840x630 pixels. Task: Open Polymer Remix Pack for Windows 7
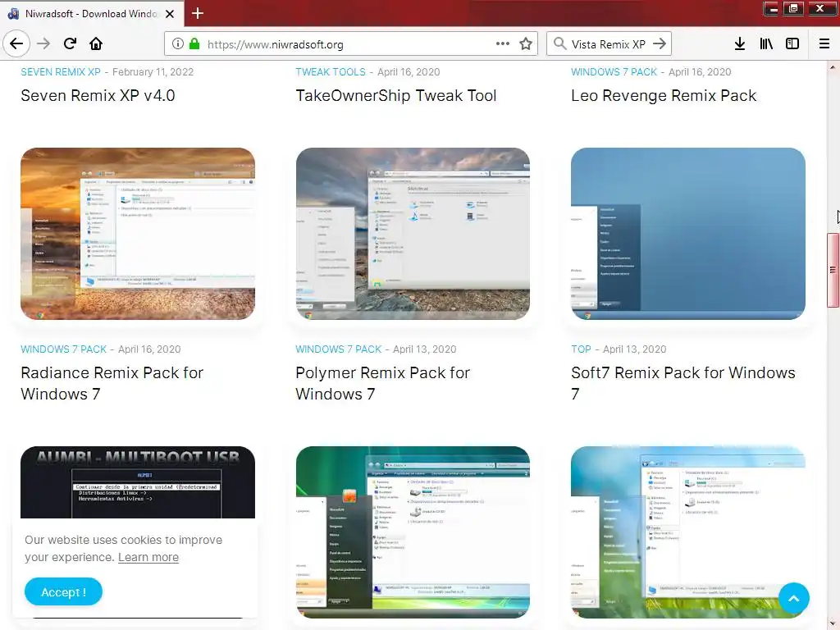point(382,384)
